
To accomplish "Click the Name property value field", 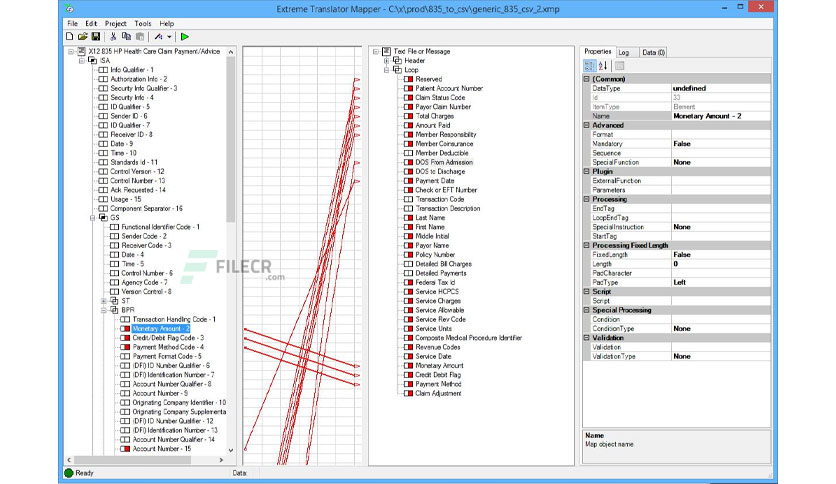I will point(721,116).
